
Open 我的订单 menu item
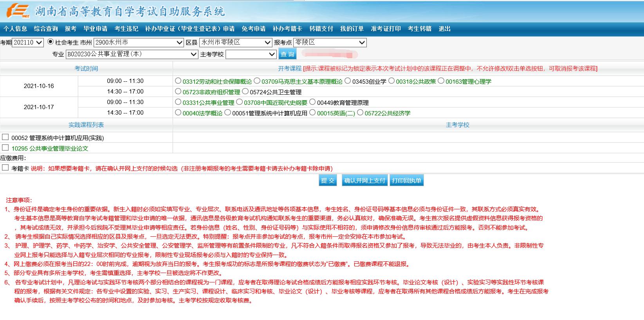(352, 29)
